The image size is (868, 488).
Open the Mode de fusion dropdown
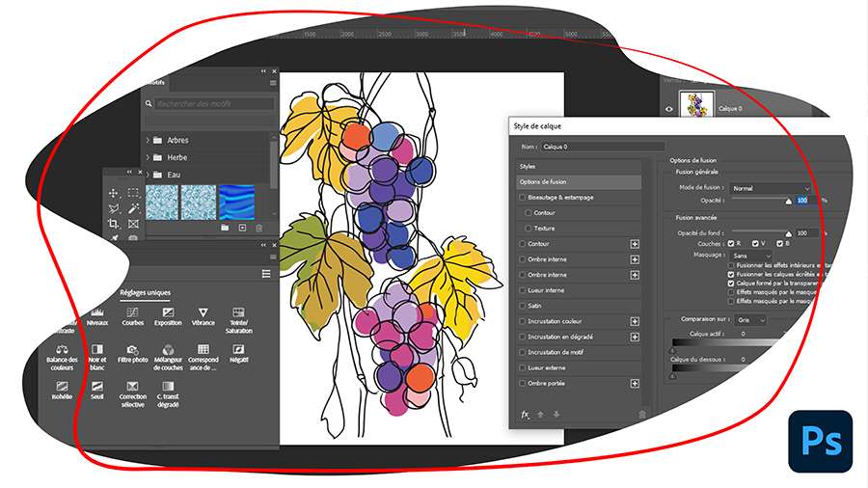point(767,188)
